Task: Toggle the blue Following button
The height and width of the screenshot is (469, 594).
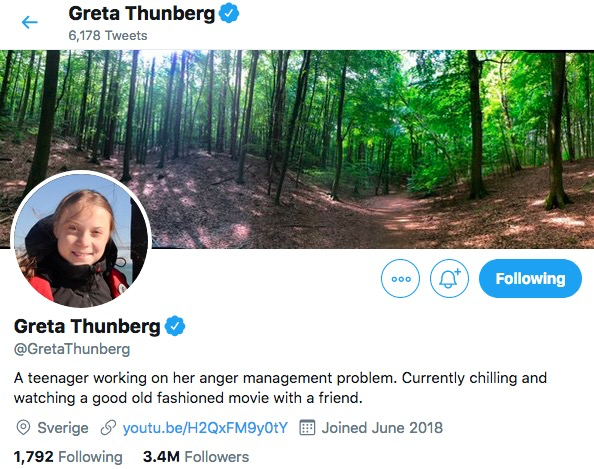Action: click(530, 278)
